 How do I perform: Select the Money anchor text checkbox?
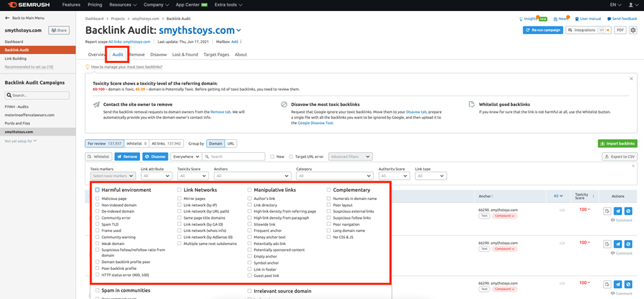point(250,237)
